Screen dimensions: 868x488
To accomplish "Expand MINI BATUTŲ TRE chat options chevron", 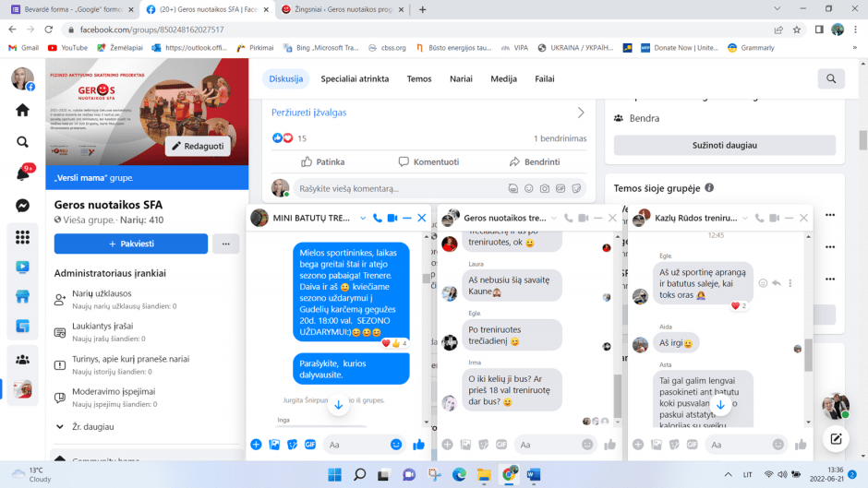I will click(x=363, y=218).
